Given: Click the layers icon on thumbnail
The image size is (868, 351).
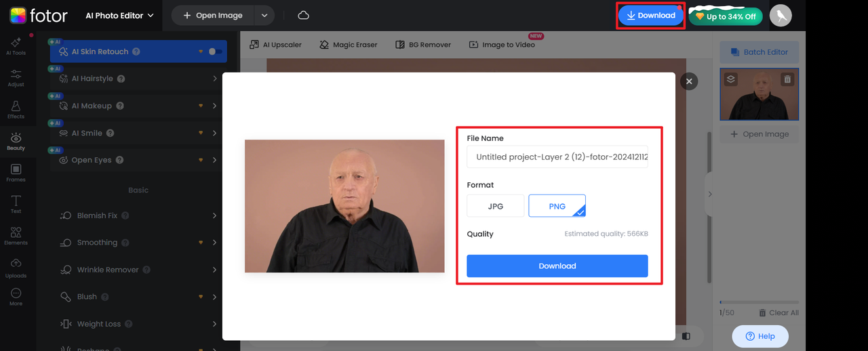Looking at the screenshot, I should [x=730, y=79].
